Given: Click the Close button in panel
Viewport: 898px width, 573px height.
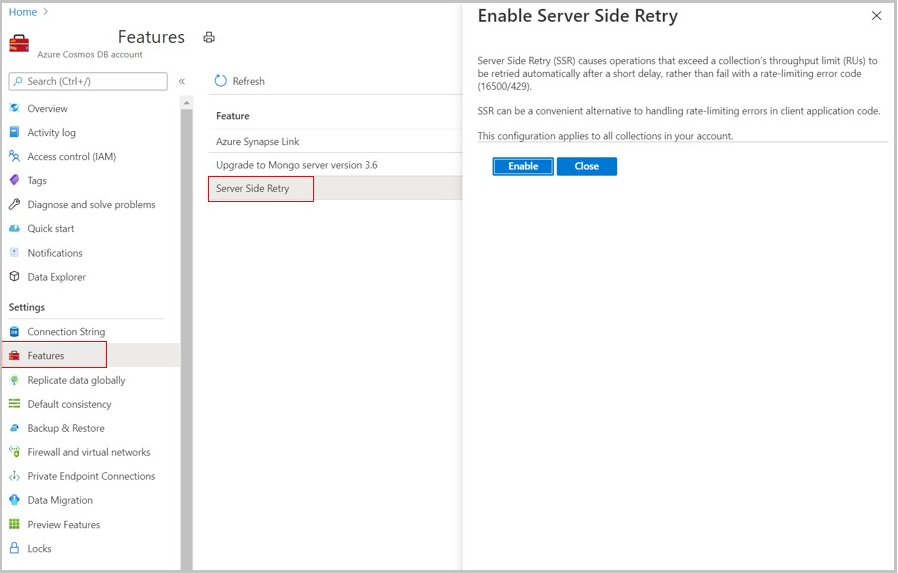Looking at the screenshot, I should coord(587,166).
